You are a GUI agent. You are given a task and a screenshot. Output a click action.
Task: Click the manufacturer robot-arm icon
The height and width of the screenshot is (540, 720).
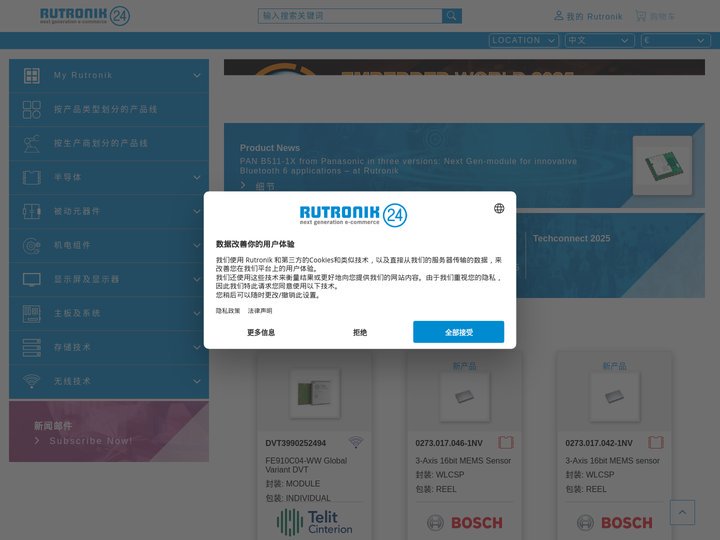click(32, 144)
